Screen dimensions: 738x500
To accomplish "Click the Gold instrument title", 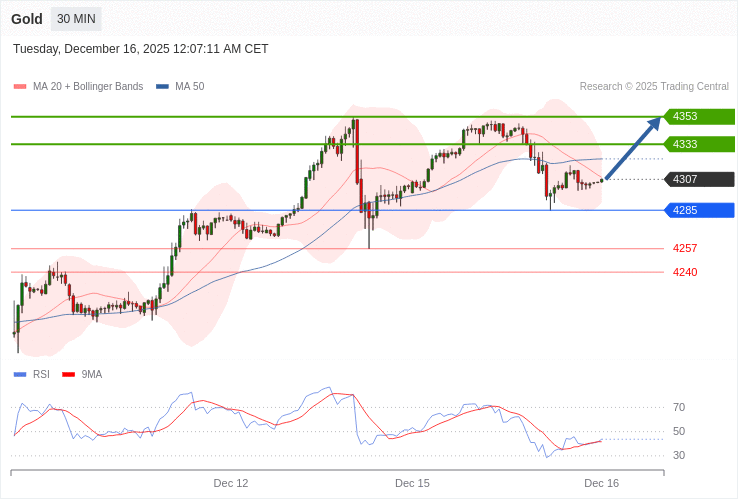I will point(27,19).
